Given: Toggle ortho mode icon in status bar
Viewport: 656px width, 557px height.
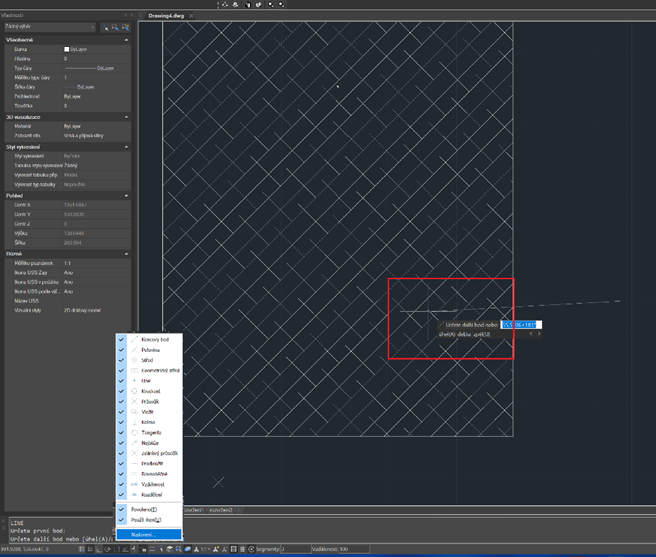Looking at the screenshot, I should pyautogui.click(x=99, y=549).
